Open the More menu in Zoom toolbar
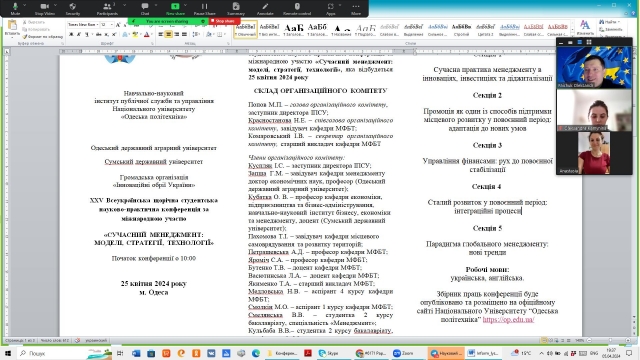Screen dimensions: 640x360 [356, 8]
